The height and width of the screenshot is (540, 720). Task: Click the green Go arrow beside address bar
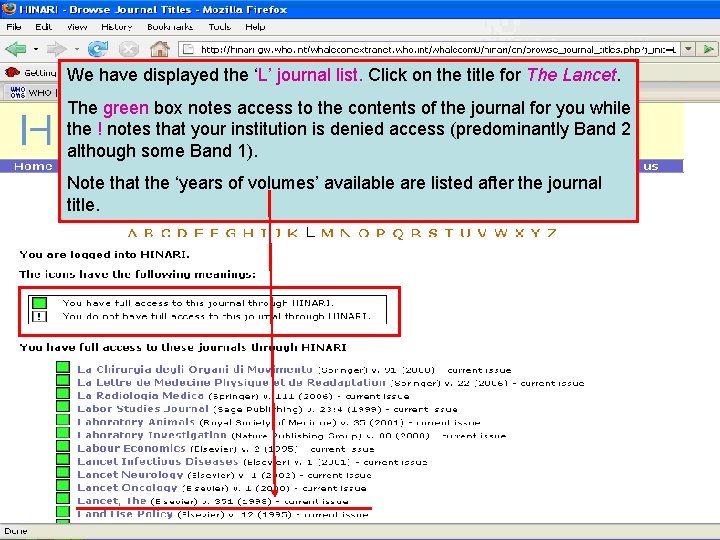tap(709, 49)
